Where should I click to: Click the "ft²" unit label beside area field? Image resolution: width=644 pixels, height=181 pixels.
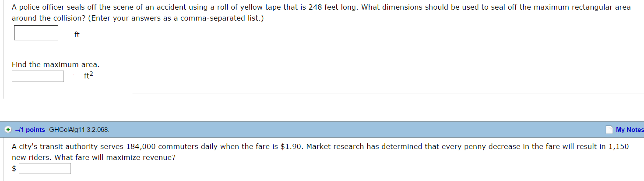(88, 76)
